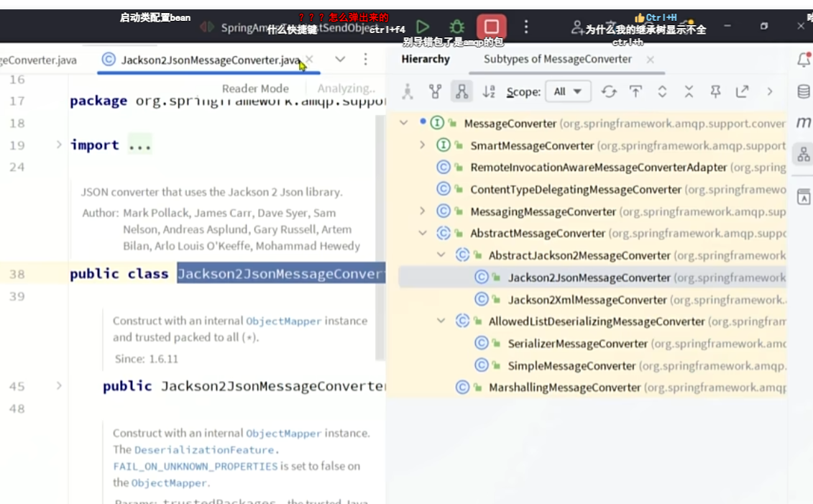Open the code-with-me user icon

577,27
